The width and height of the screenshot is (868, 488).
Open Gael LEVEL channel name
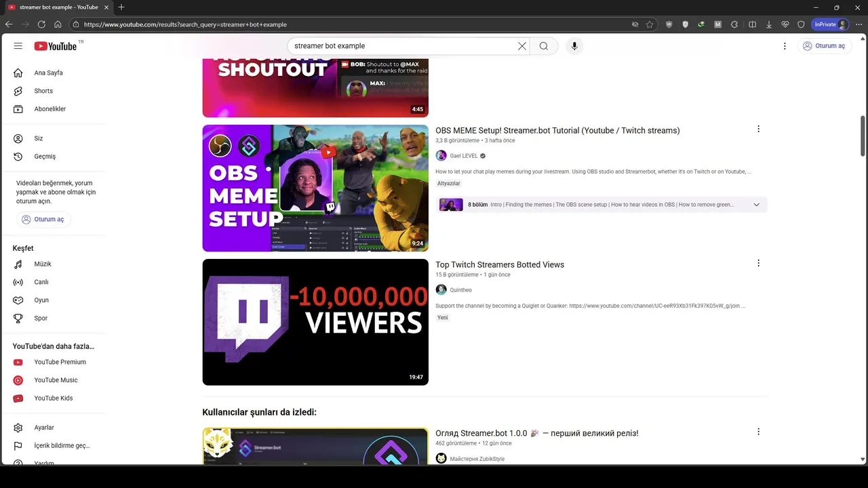[463, 156]
